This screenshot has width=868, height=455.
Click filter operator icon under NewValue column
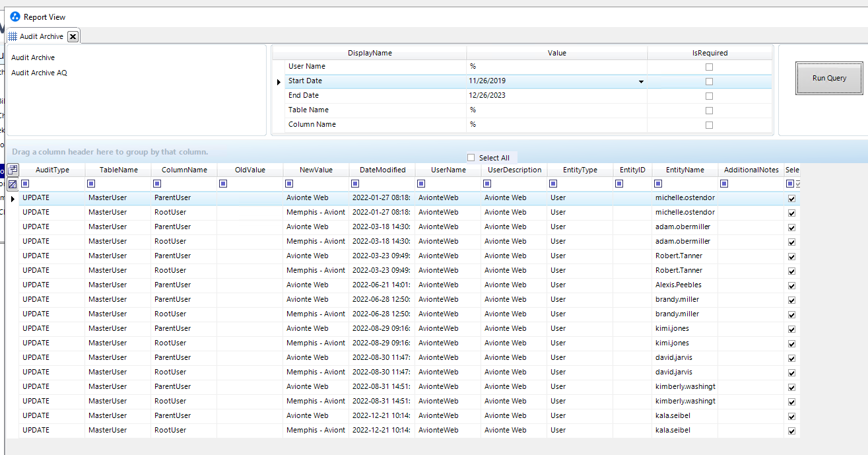coord(289,184)
